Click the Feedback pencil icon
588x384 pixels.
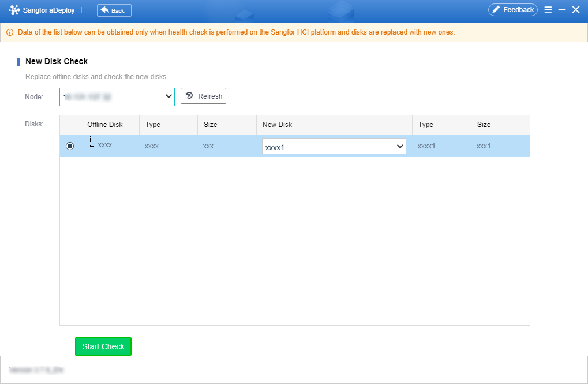tap(496, 10)
